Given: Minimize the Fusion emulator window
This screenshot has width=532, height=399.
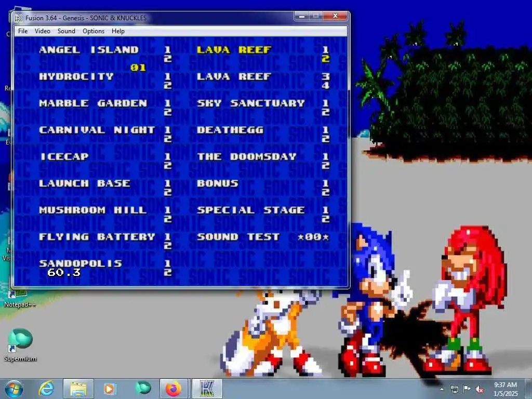Looking at the screenshot, I should [301, 16].
